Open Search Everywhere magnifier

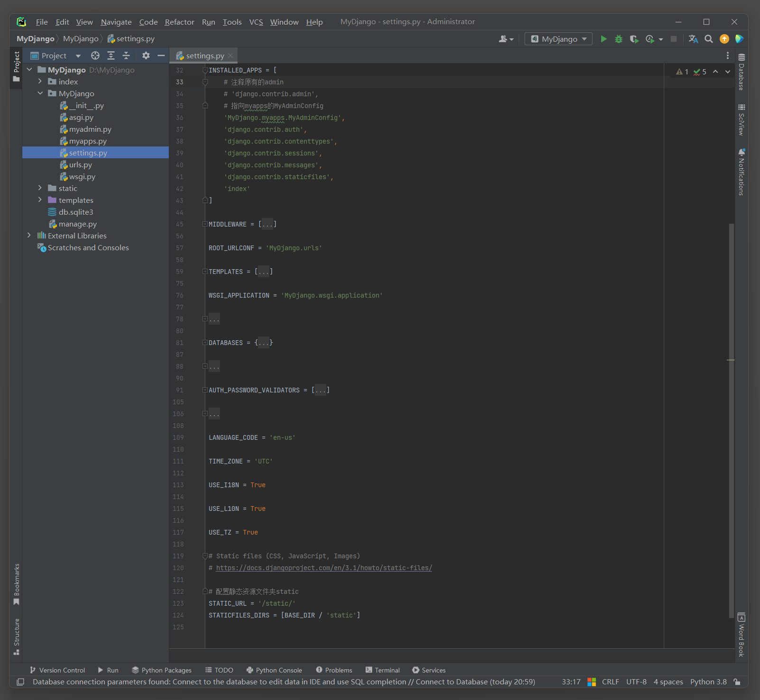pos(709,39)
